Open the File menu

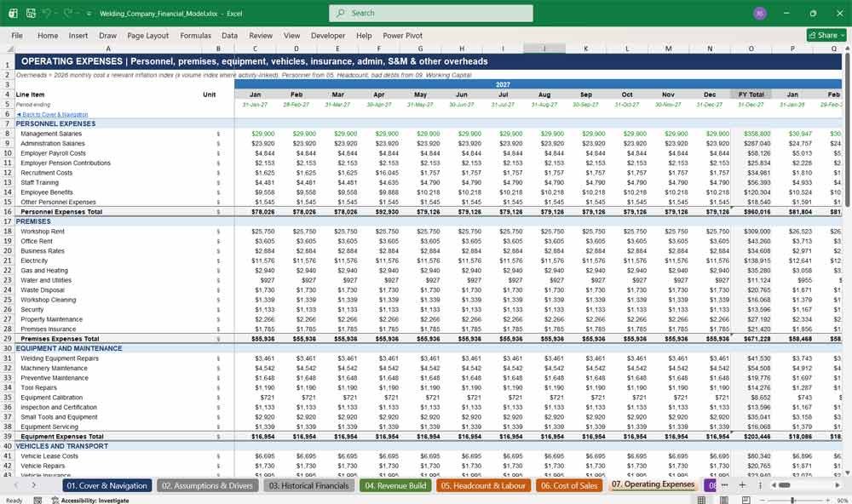pos(17,35)
